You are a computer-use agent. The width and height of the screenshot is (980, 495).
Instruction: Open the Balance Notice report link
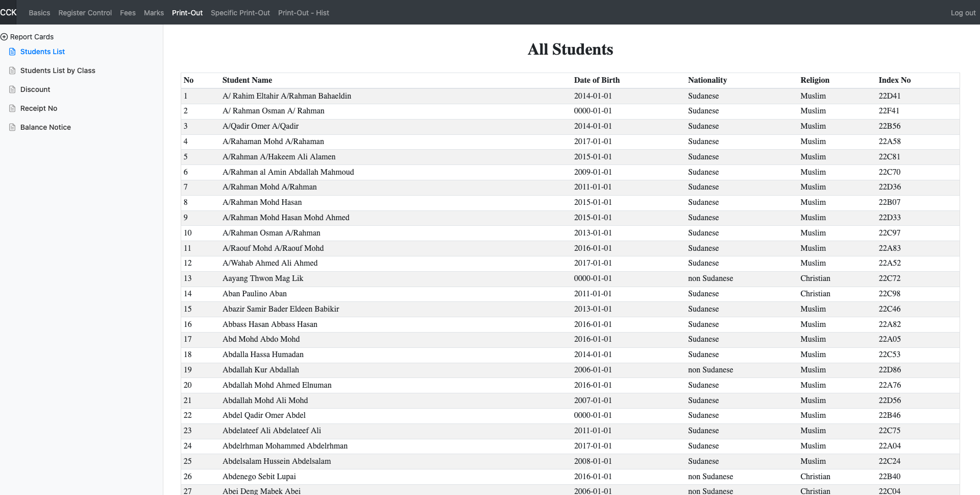tap(45, 127)
